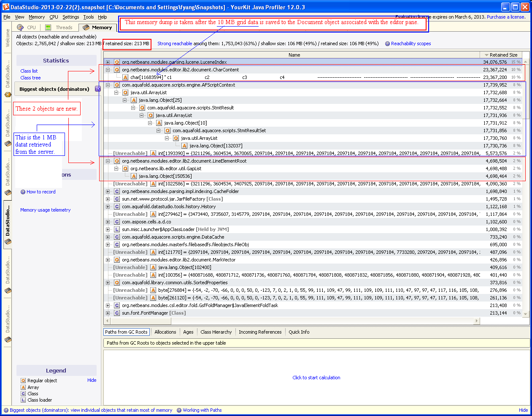Image resolution: width=532 pixels, height=416 pixels.
Task: Open Working with Paths help
Action: click(x=202, y=410)
